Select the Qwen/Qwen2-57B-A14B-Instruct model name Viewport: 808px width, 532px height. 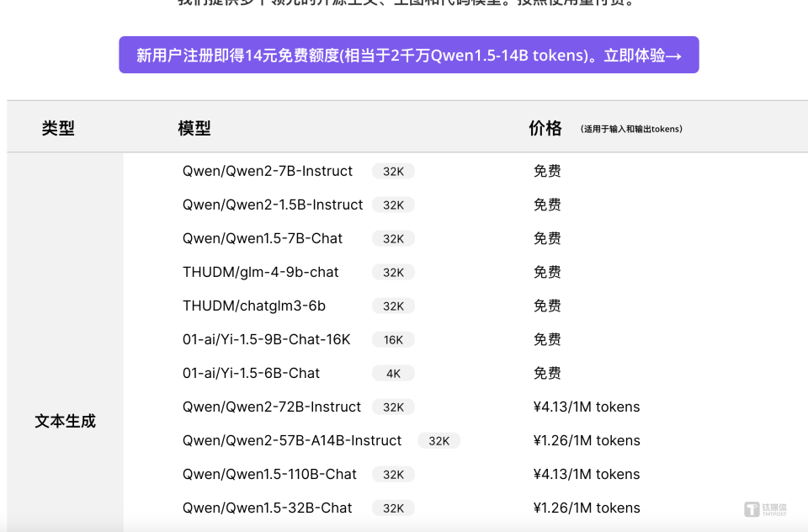pos(291,440)
